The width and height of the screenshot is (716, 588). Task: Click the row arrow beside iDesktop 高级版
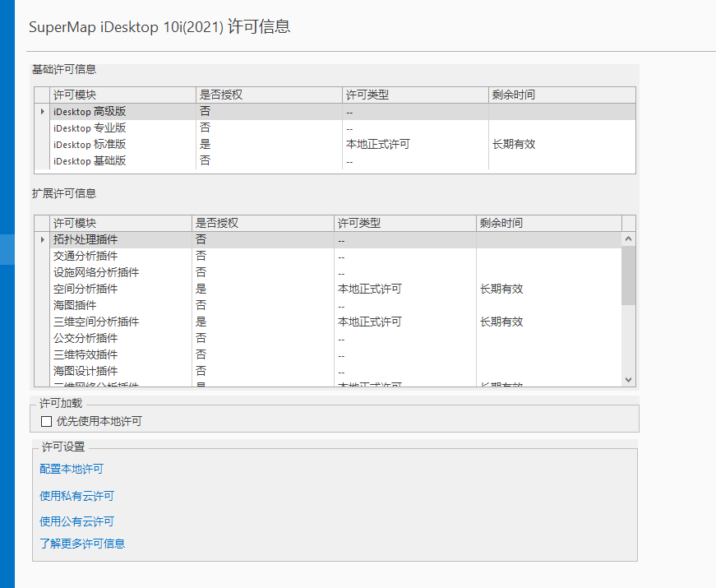point(42,112)
